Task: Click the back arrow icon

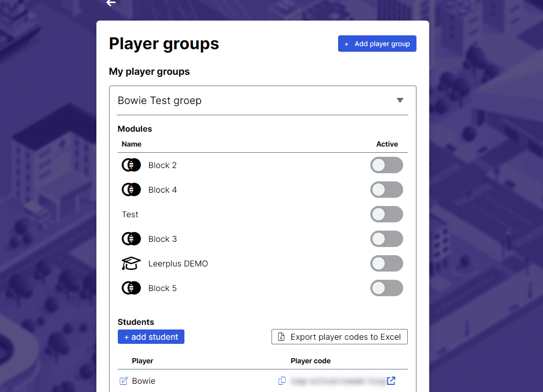Action: (111, 3)
